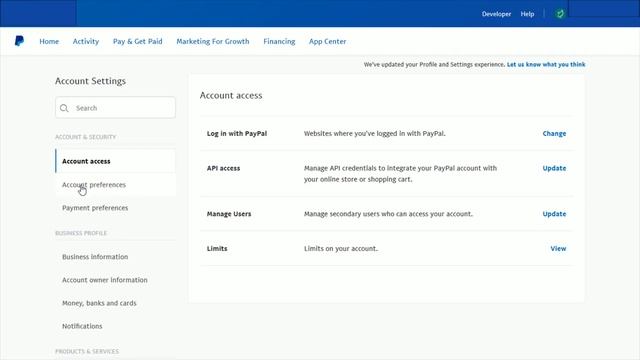This screenshot has width=640, height=360.
Task: Click the Account Settings heading
Action: pyautogui.click(x=90, y=81)
